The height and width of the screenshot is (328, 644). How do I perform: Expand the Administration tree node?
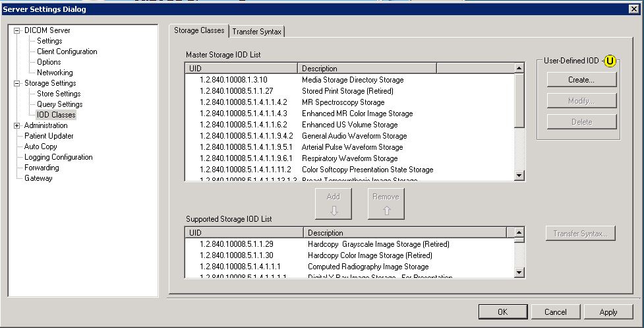17,125
